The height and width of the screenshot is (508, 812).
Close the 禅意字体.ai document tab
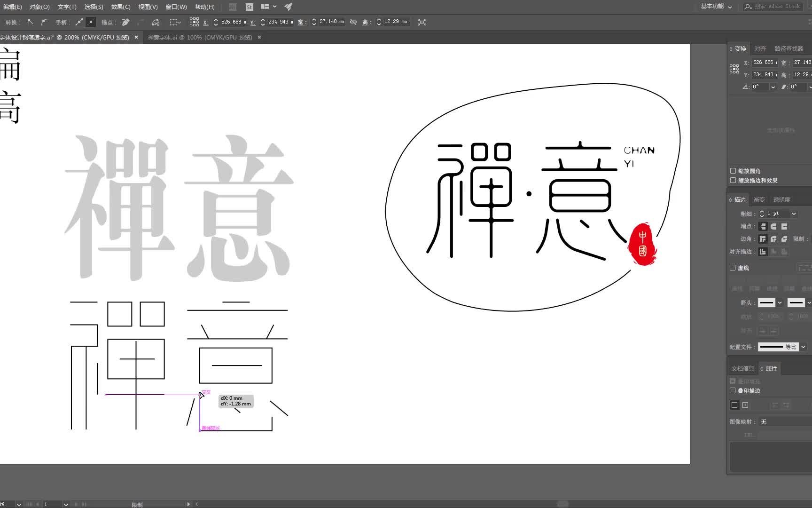point(259,37)
